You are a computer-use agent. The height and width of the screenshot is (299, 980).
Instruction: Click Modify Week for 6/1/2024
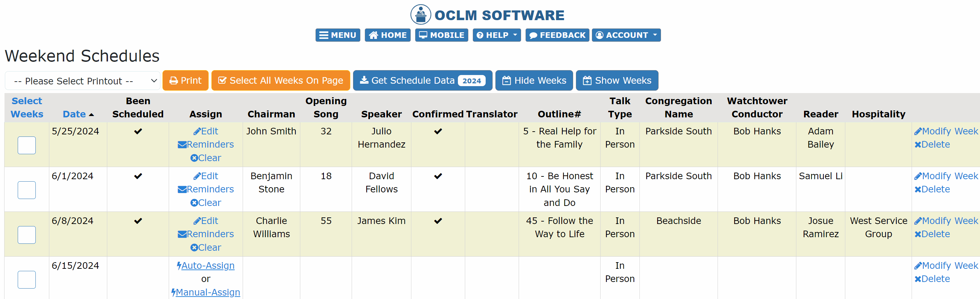coord(946,176)
